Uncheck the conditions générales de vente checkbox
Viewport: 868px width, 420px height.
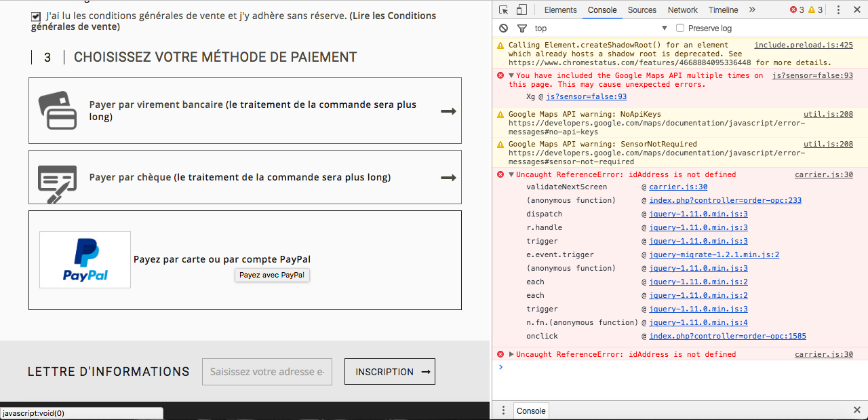click(x=36, y=16)
